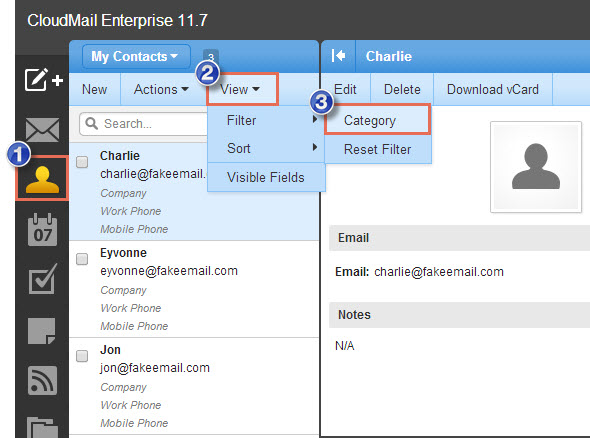Expand the My Contacts dropdown

136,56
